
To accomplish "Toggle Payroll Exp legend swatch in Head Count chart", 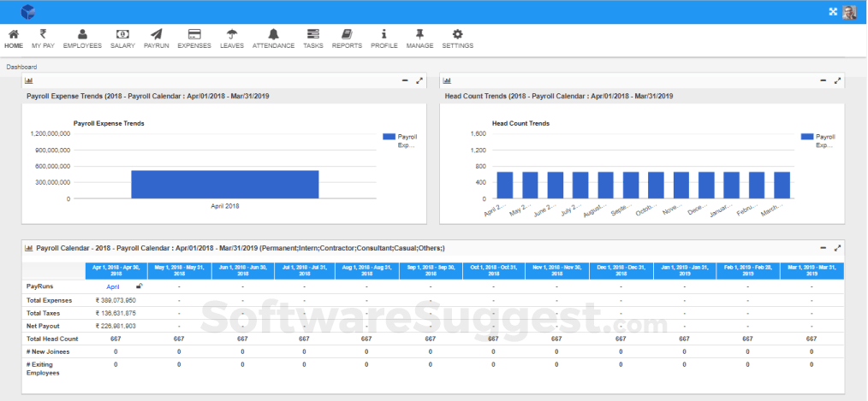I will click(x=806, y=137).
